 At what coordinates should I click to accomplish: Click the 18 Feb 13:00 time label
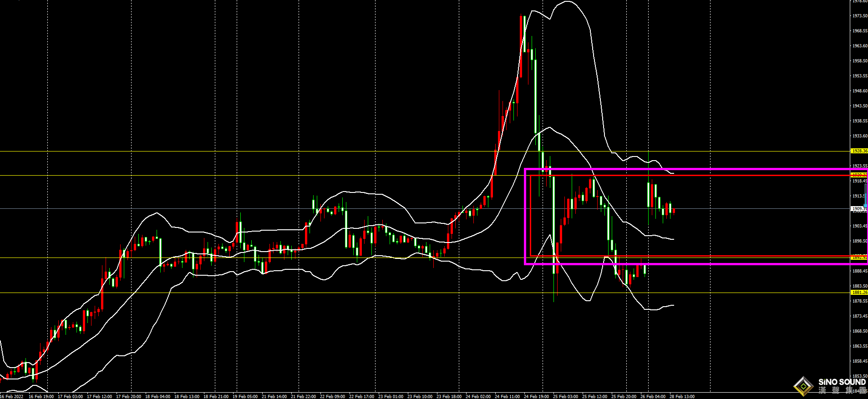187,396
